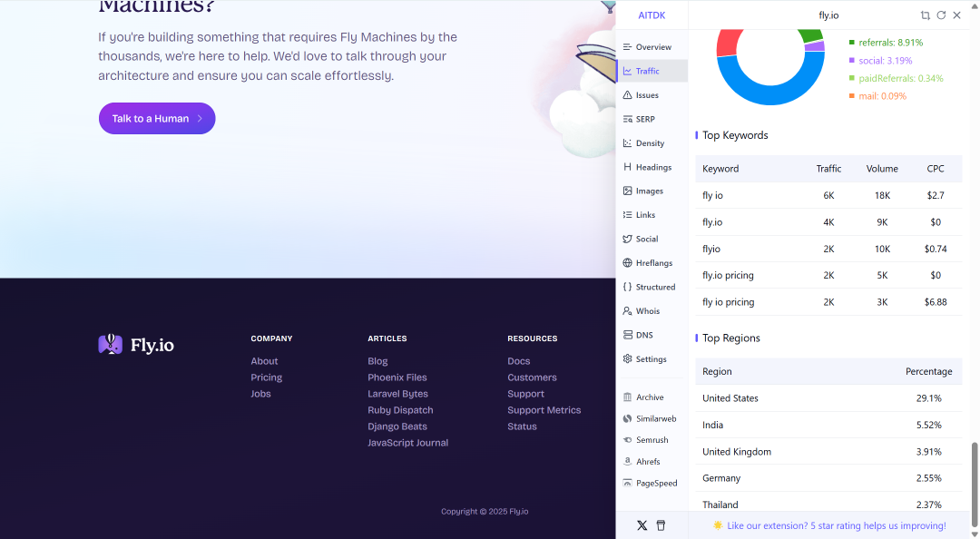
Task: Open the About footer link
Action: tap(264, 361)
